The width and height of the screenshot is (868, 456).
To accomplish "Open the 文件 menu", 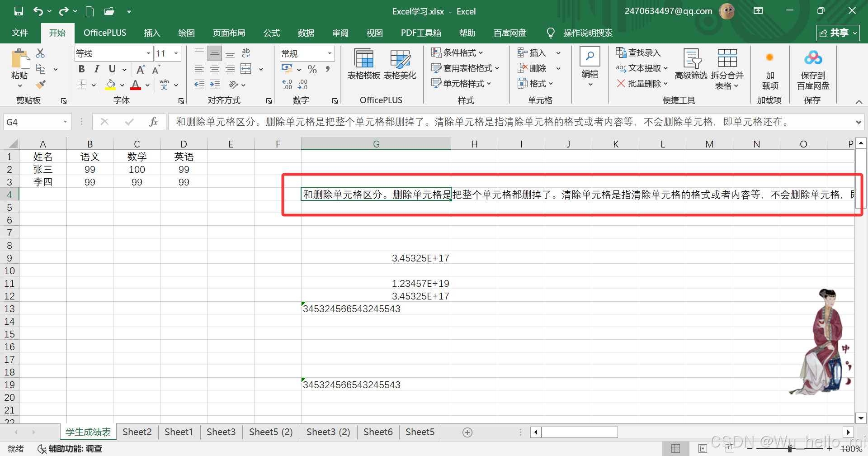I will 20,33.
